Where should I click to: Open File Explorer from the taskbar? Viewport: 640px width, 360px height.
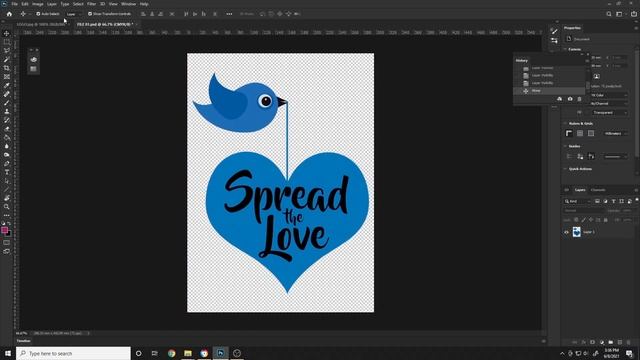pyautogui.click(x=188, y=353)
